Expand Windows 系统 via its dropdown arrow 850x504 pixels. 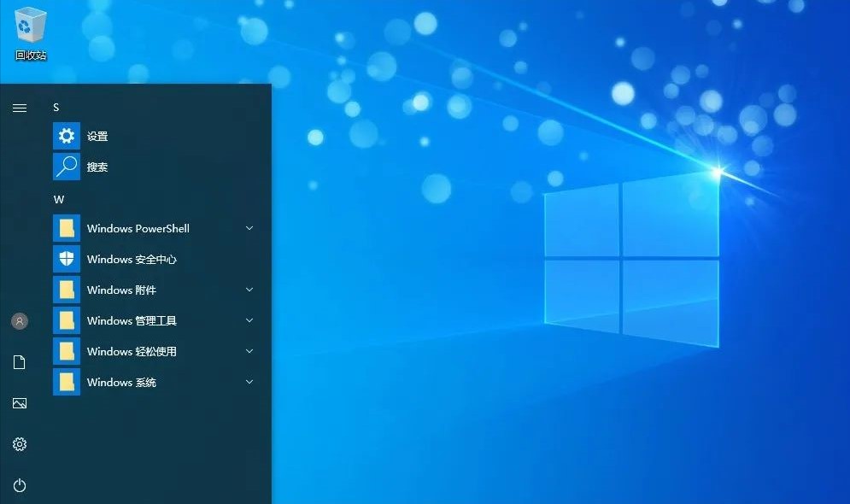tap(249, 382)
